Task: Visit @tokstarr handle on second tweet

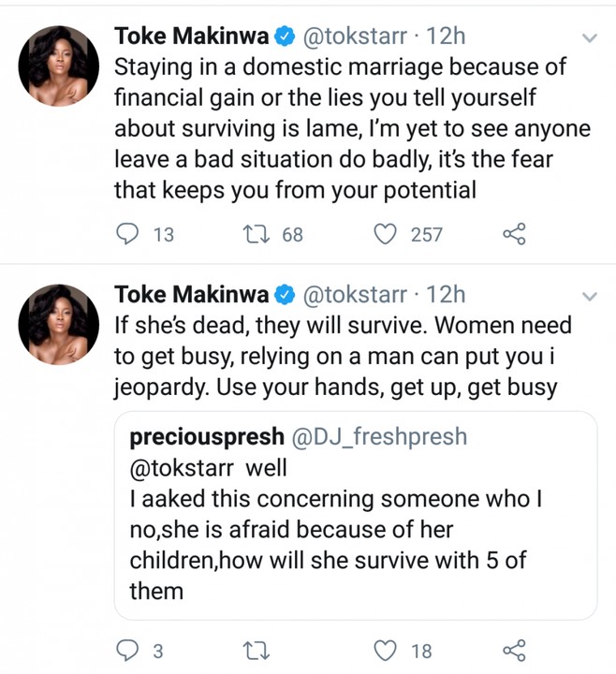Action: (356, 295)
